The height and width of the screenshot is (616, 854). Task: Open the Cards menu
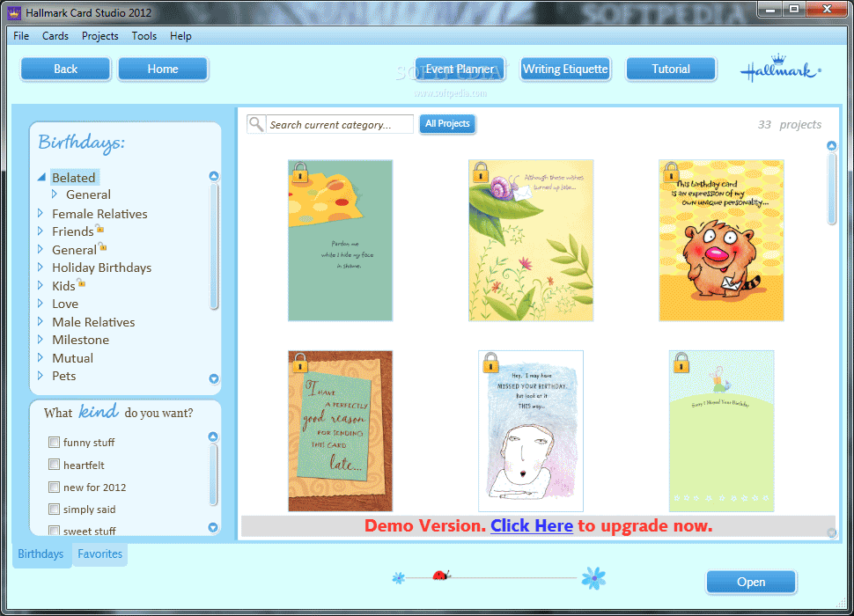(55, 36)
